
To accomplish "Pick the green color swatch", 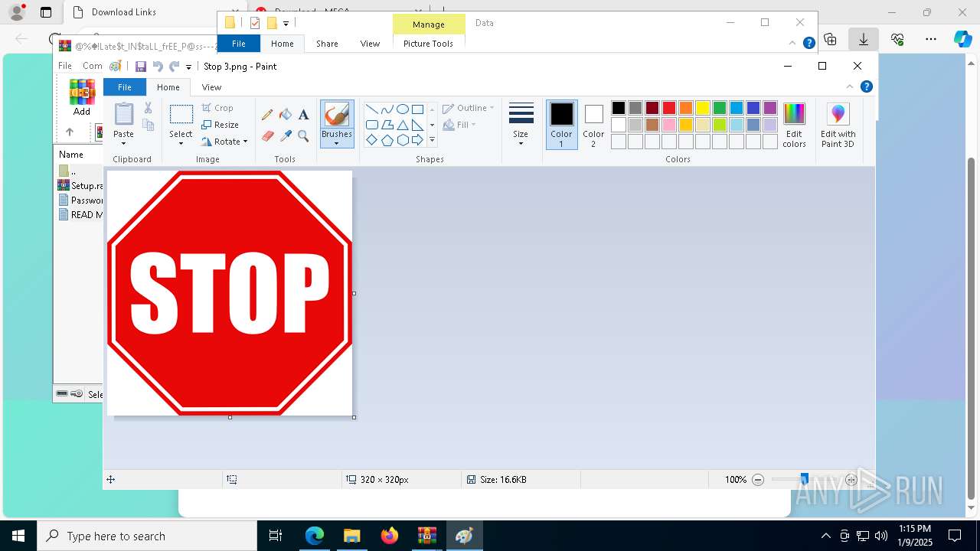I will click(x=720, y=108).
